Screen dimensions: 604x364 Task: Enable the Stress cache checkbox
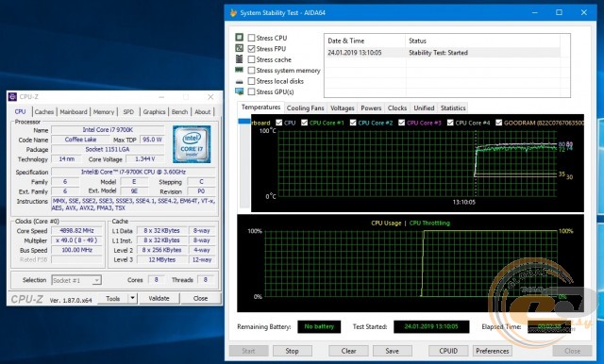(x=252, y=59)
